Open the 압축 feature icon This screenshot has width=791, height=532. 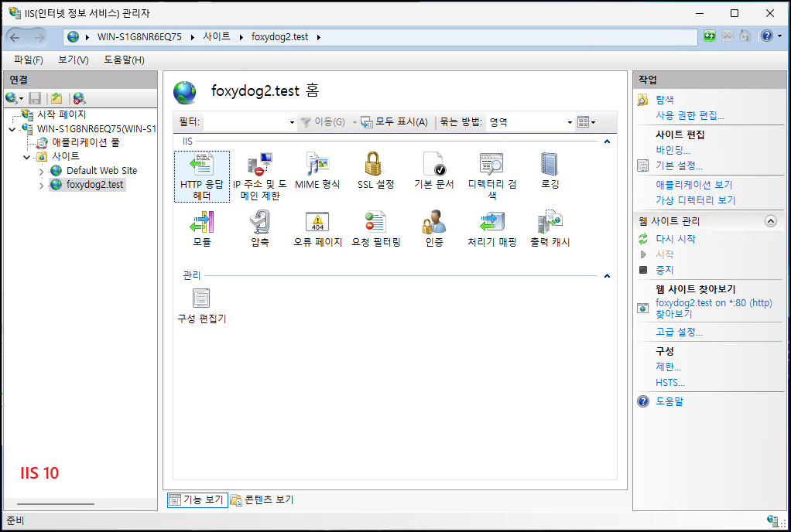[x=260, y=229]
